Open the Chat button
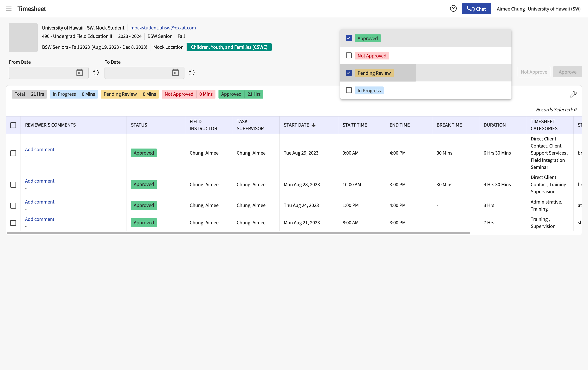 (x=476, y=9)
